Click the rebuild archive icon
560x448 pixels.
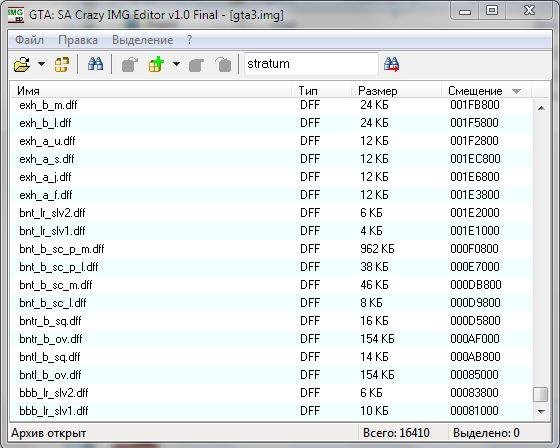(x=61, y=64)
